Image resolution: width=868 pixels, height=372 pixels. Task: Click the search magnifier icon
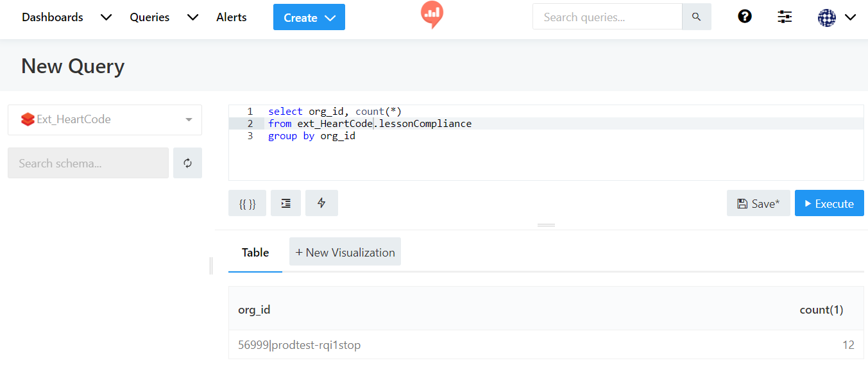[x=697, y=16]
